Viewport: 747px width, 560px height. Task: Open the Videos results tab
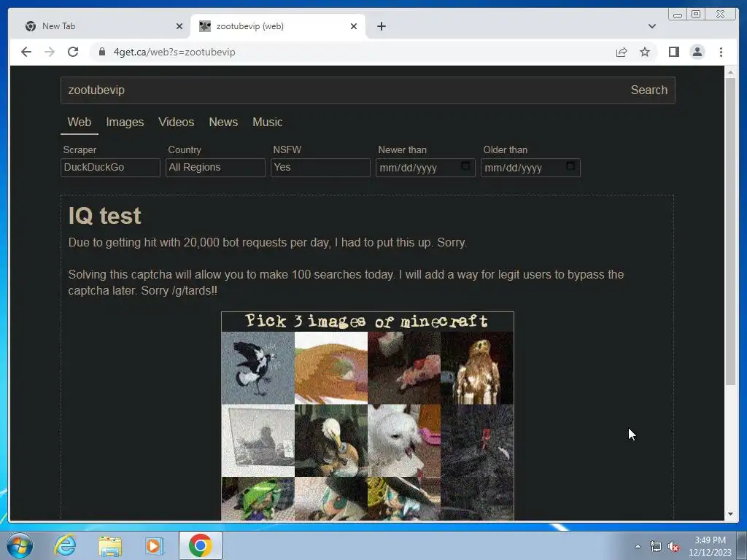[177, 122]
